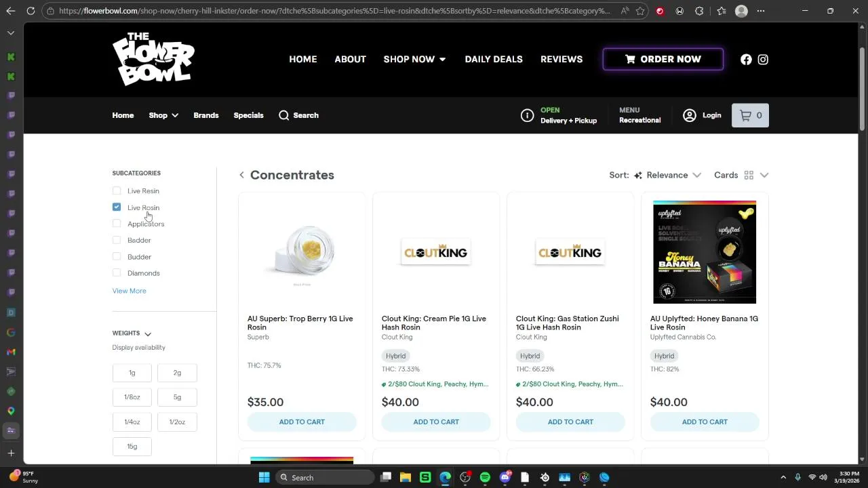
Task: Click the info icon beside OPEN status
Action: pos(527,115)
